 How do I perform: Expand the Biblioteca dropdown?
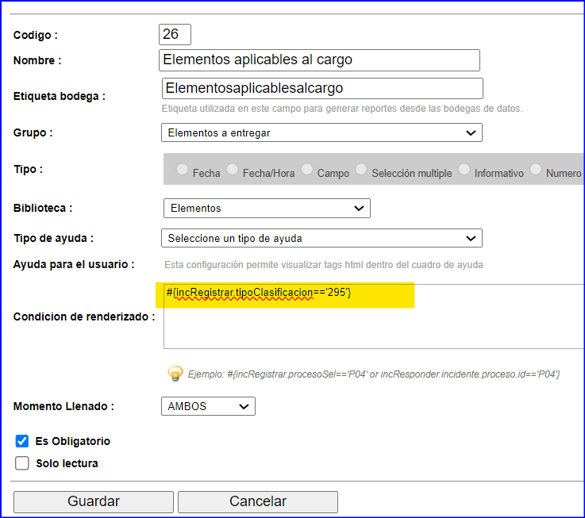pos(267,208)
